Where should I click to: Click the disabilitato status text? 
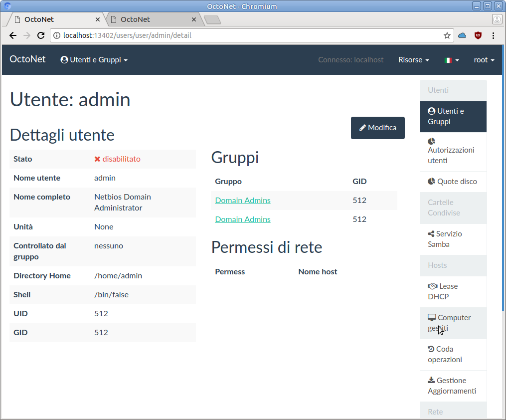pos(121,159)
